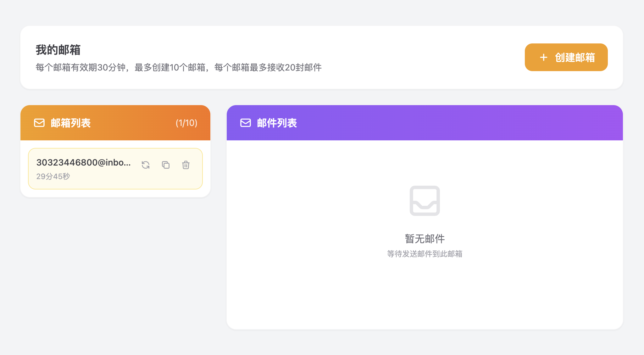Click the 29分45秒 countdown text
Image resolution: width=644 pixels, height=355 pixels.
(53, 176)
